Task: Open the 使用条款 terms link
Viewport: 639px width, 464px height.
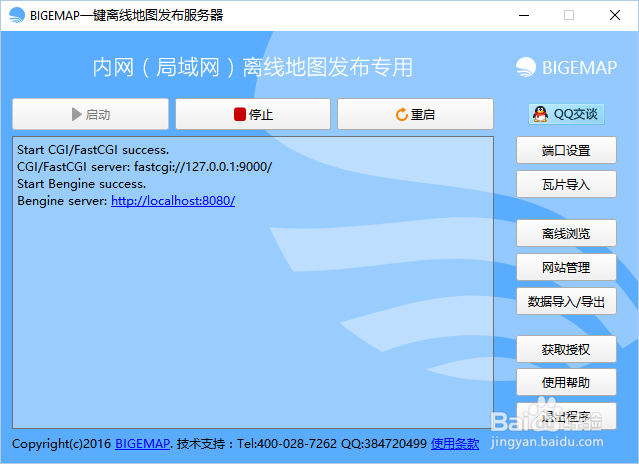Action: (455, 443)
